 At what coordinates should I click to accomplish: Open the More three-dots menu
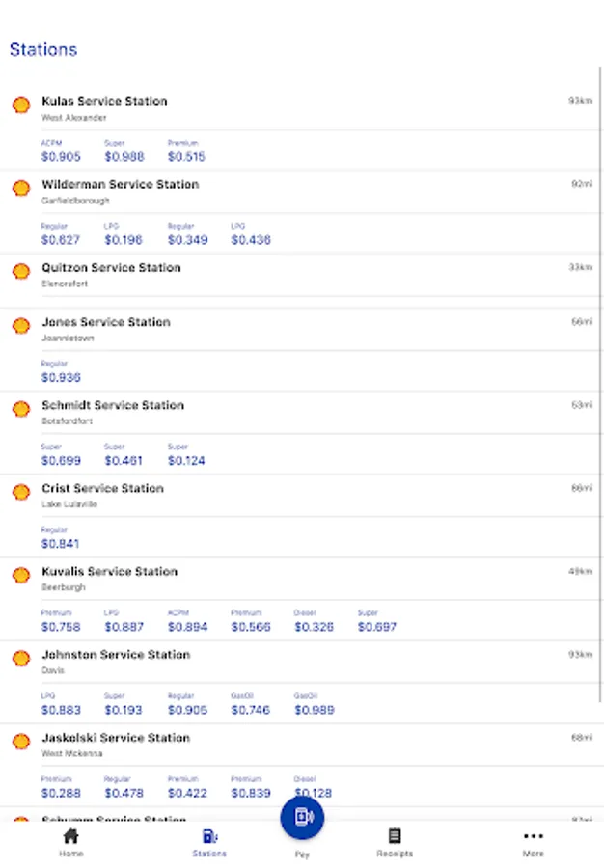(x=533, y=836)
